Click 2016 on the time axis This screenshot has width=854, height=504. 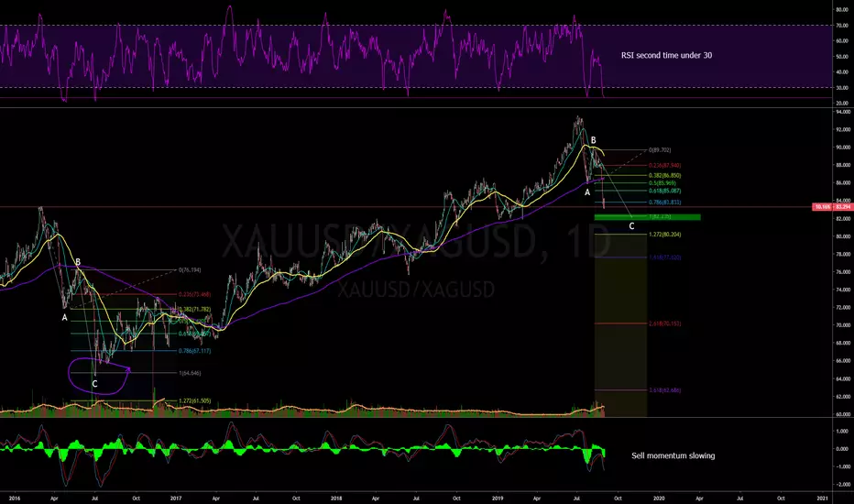15,498
